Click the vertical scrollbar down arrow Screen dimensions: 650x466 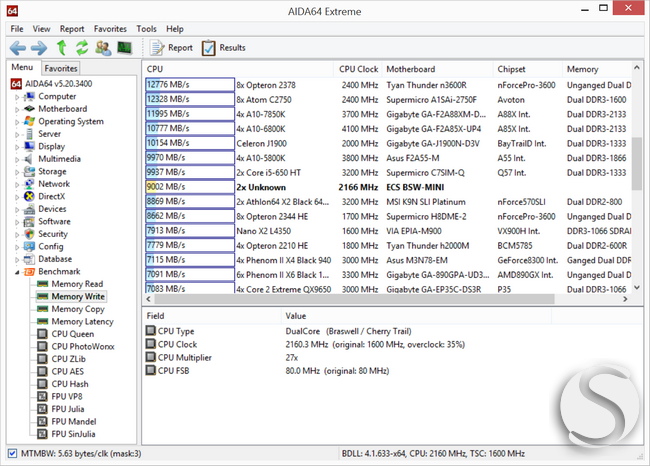(x=637, y=287)
